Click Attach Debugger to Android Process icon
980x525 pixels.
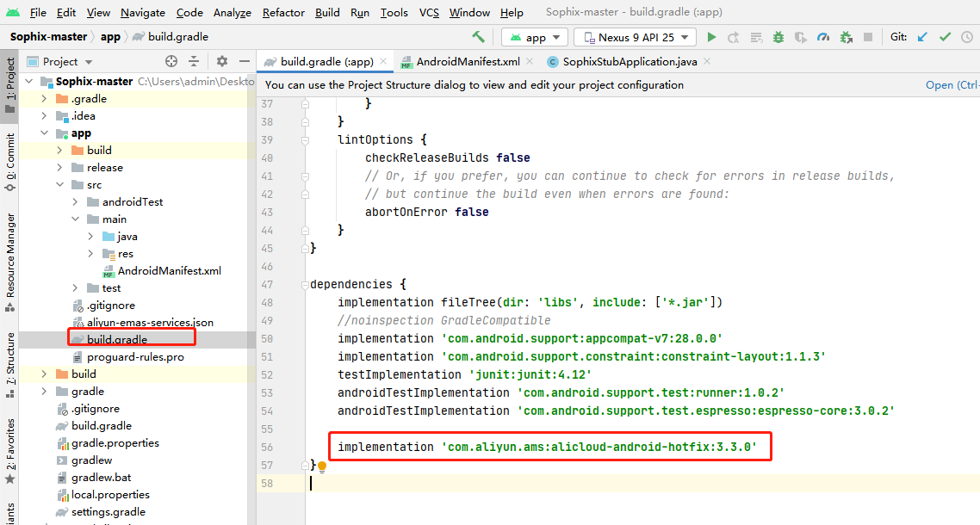coord(847,38)
